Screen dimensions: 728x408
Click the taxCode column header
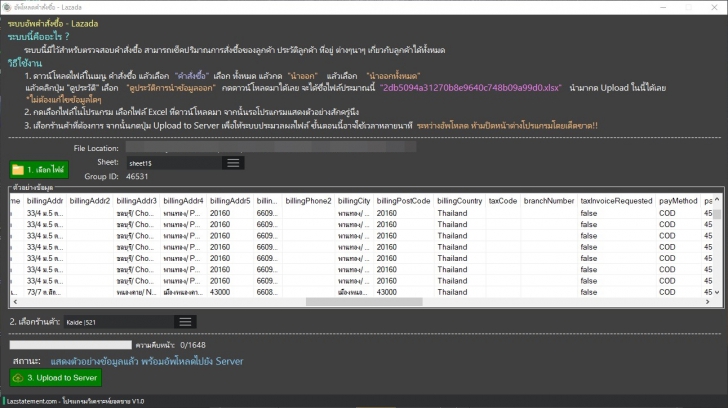[x=503, y=201]
